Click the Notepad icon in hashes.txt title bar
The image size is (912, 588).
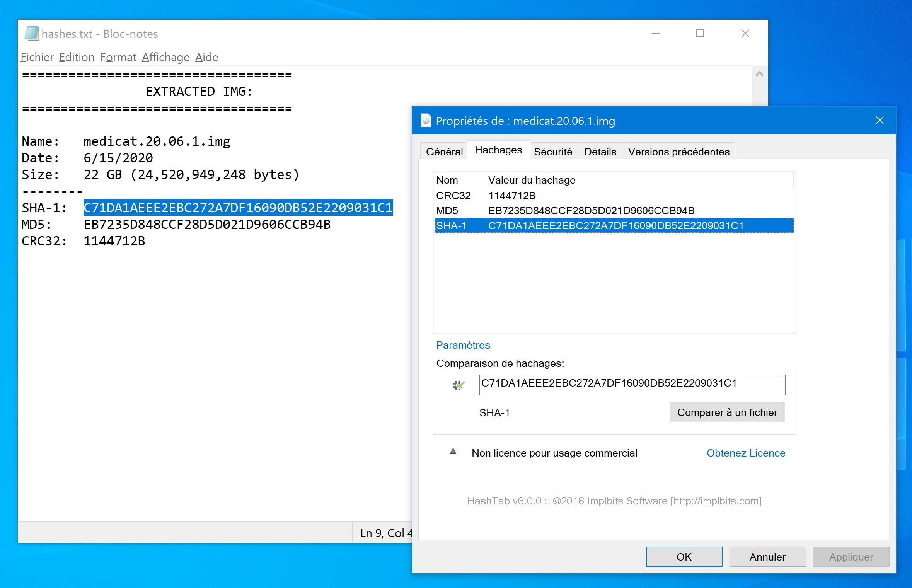(32, 34)
